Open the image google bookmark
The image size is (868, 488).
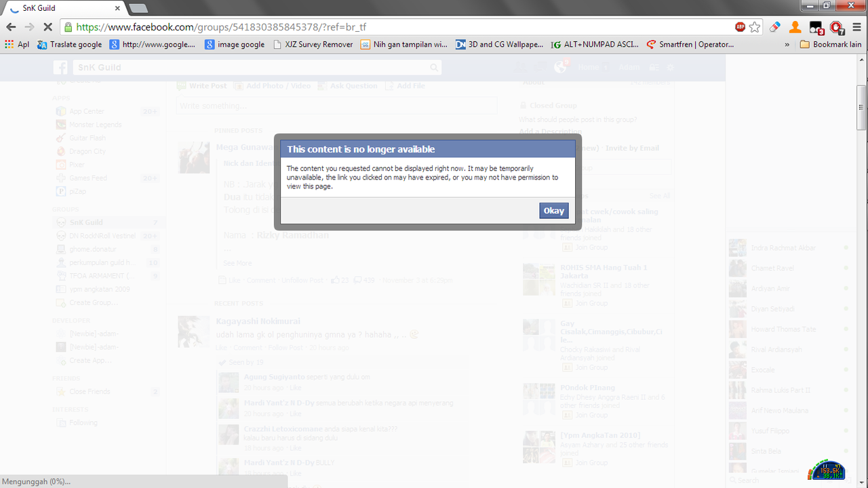click(x=235, y=45)
